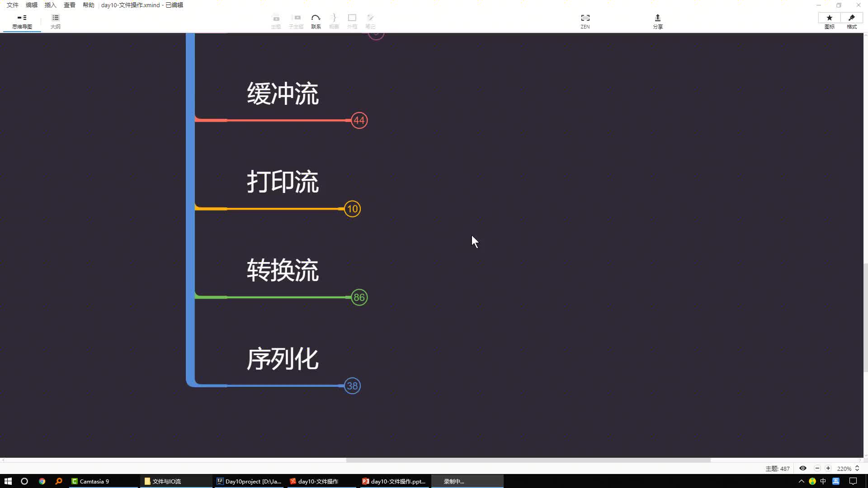Click the 主题 add topic toolbar icon

coord(276,22)
